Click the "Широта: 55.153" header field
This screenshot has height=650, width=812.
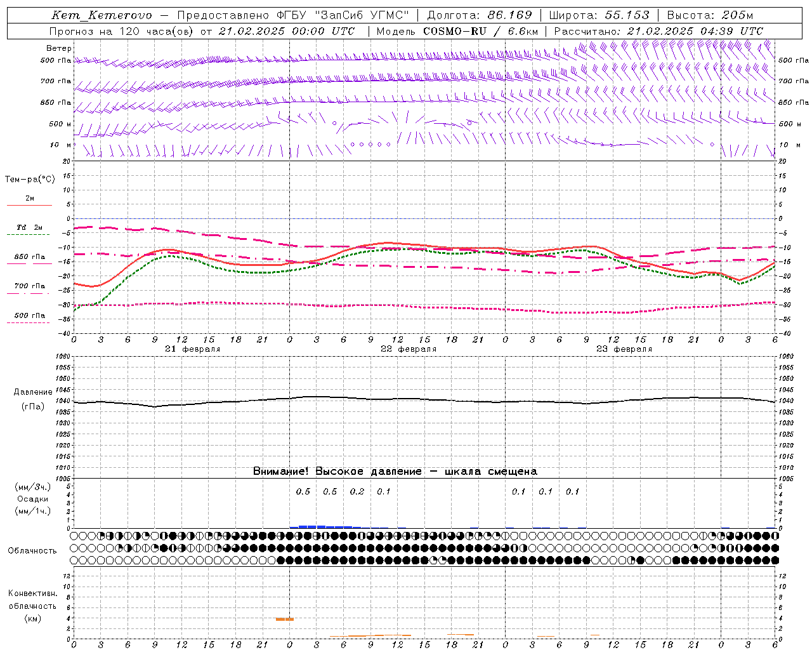click(599, 15)
